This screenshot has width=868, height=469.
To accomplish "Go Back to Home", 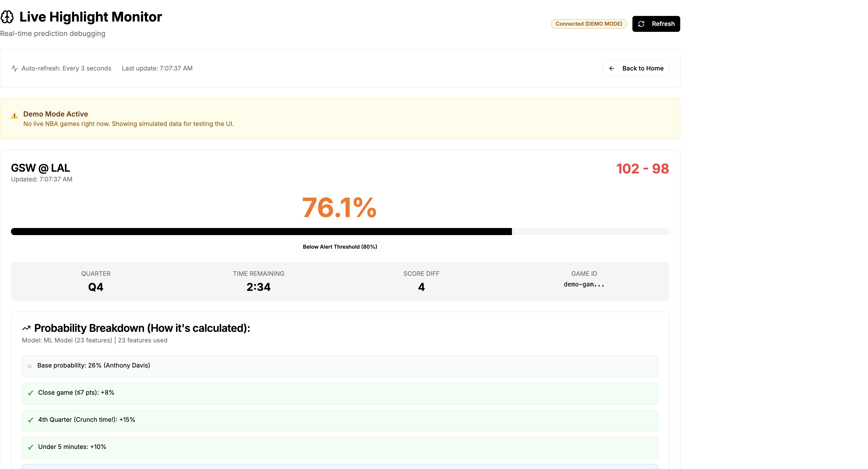I will 635,68.
